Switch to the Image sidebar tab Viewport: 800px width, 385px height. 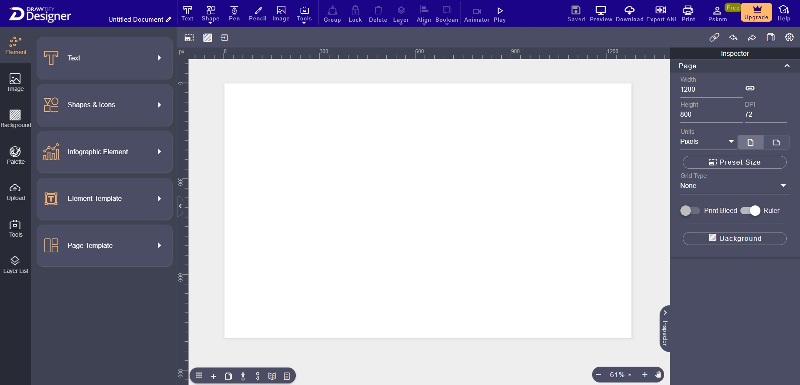tap(15, 83)
